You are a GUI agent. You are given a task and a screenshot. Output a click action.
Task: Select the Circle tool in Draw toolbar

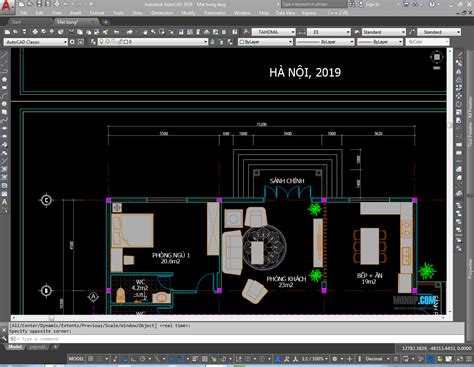pyautogui.click(x=4, y=104)
